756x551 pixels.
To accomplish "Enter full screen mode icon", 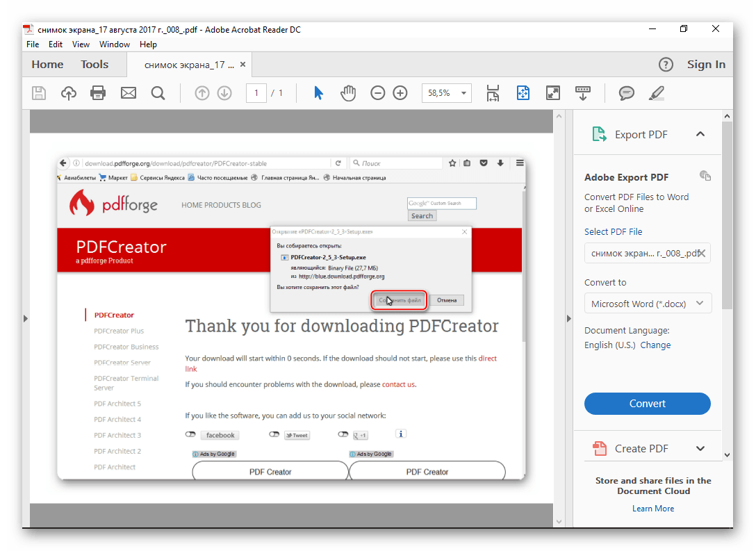I will coord(553,93).
